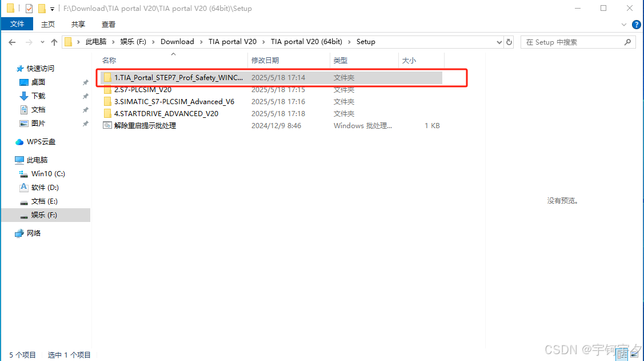Click the pin icon beside 图片
The height and width of the screenshot is (361, 644).
[x=86, y=124]
